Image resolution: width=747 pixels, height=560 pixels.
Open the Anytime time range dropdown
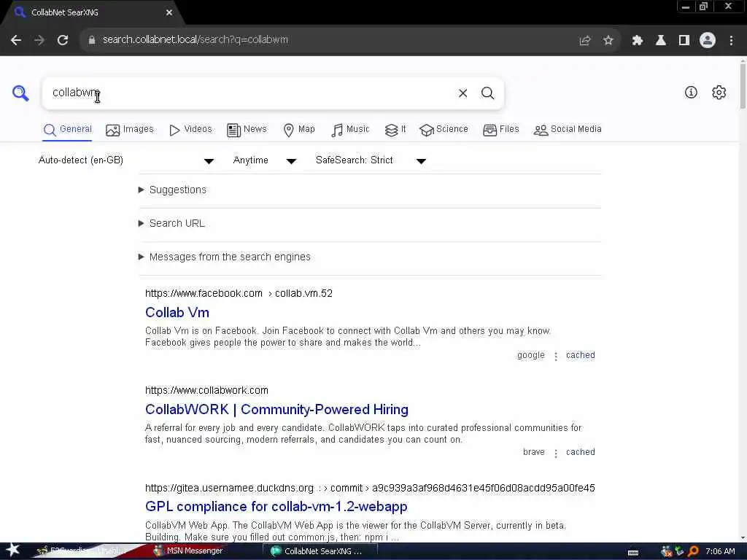[x=265, y=160]
